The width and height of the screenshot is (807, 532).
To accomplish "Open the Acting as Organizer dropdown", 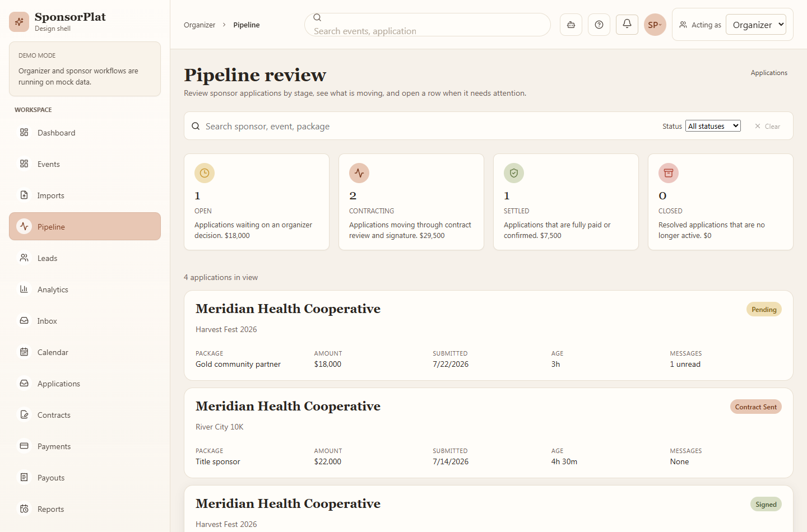I will point(756,25).
